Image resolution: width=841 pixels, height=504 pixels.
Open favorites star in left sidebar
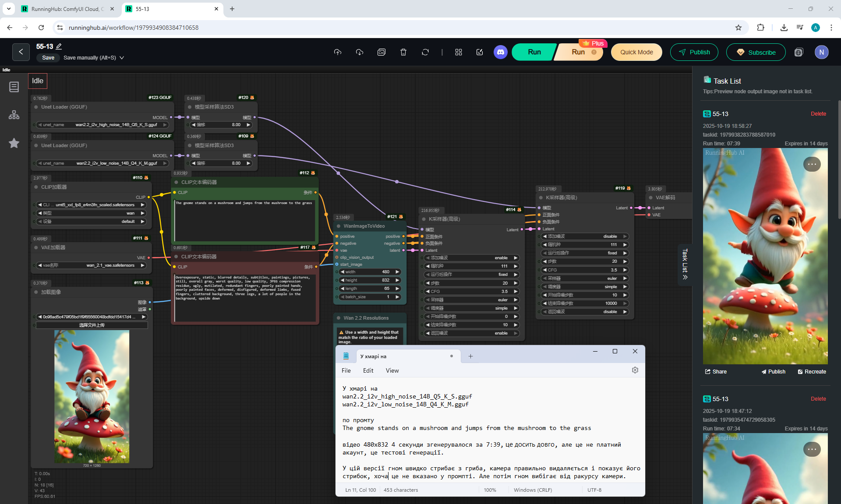[14, 143]
